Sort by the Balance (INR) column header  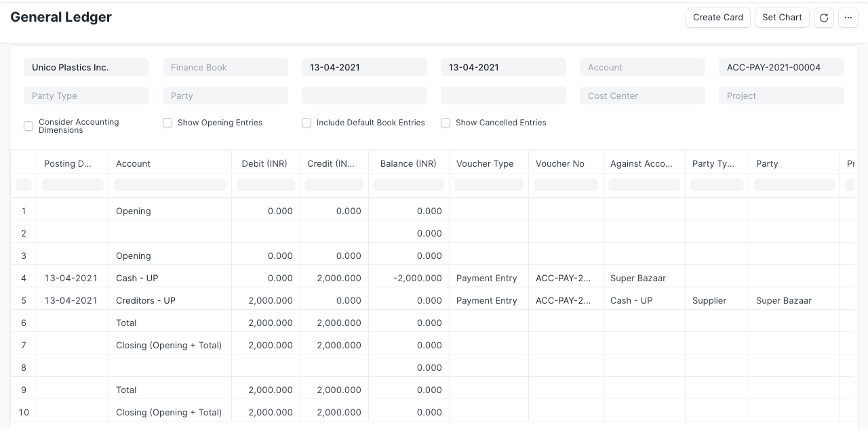[x=408, y=163]
